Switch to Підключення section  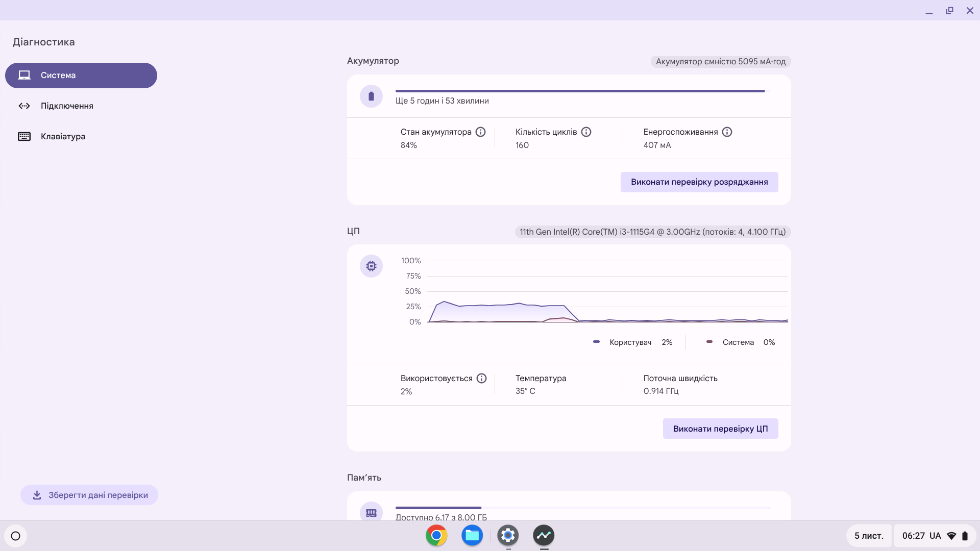(x=67, y=106)
